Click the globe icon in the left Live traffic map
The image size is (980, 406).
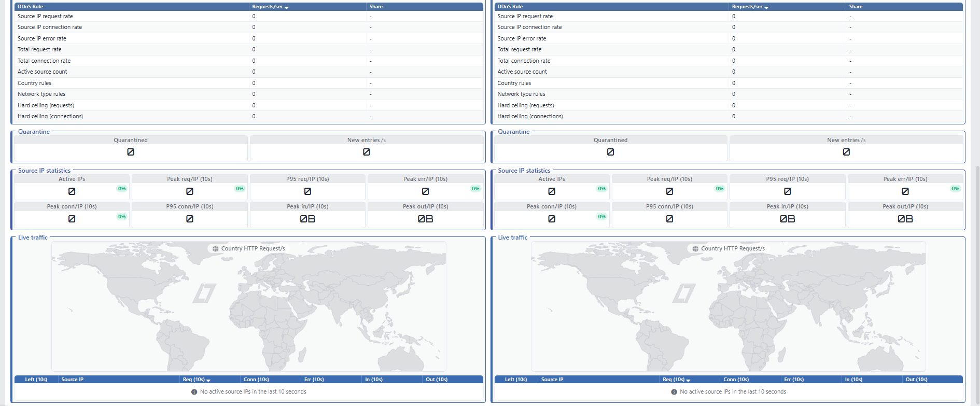pos(216,249)
